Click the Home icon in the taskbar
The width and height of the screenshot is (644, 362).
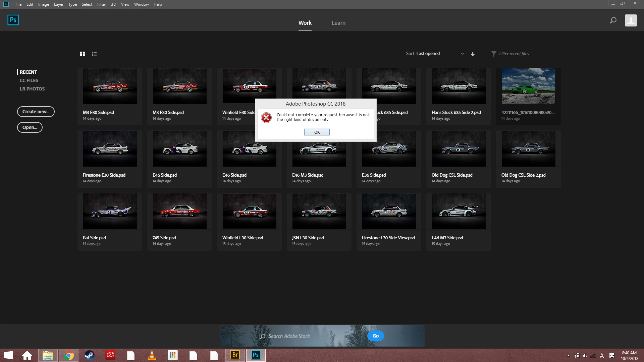point(27,355)
